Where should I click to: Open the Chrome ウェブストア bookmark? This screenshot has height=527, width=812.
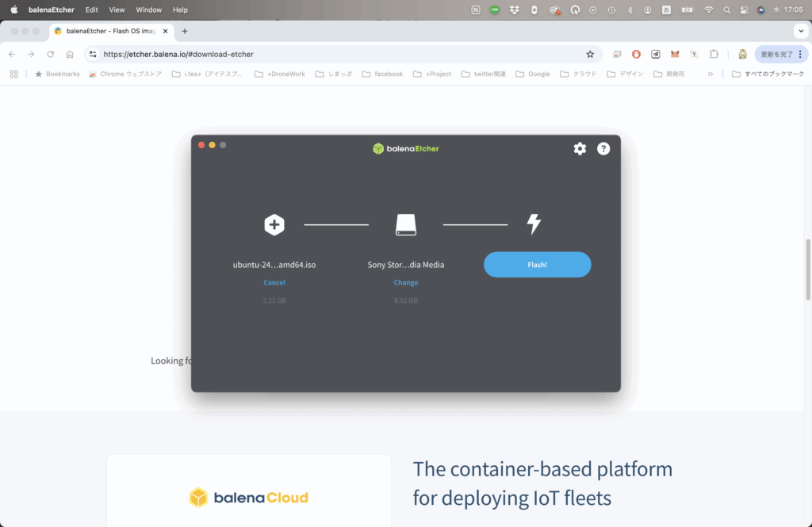click(x=125, y=74)
